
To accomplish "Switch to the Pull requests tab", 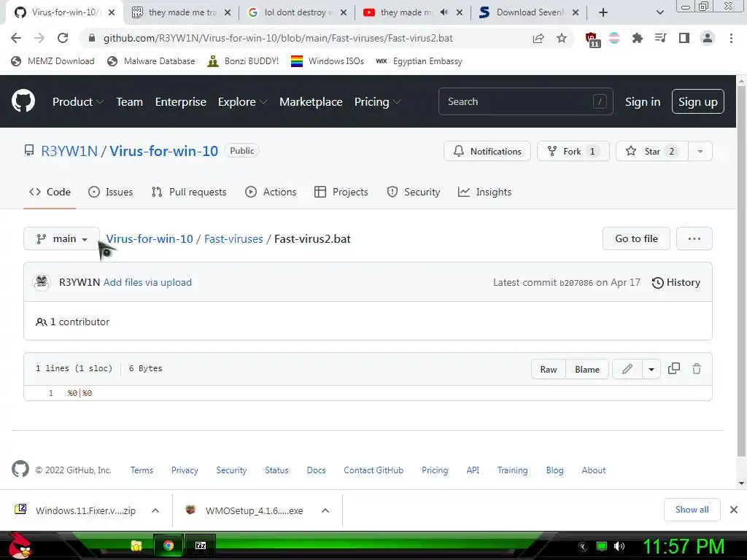I will point(189,192).
